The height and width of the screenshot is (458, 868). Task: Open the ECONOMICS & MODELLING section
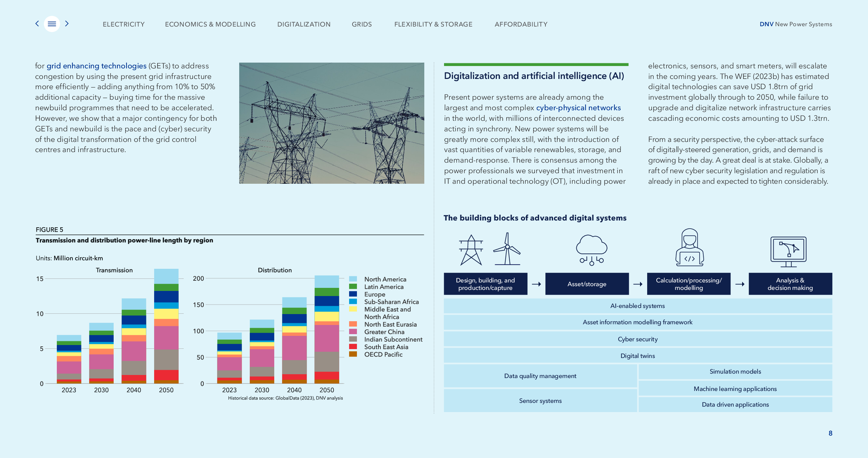[x=210, y=24]
